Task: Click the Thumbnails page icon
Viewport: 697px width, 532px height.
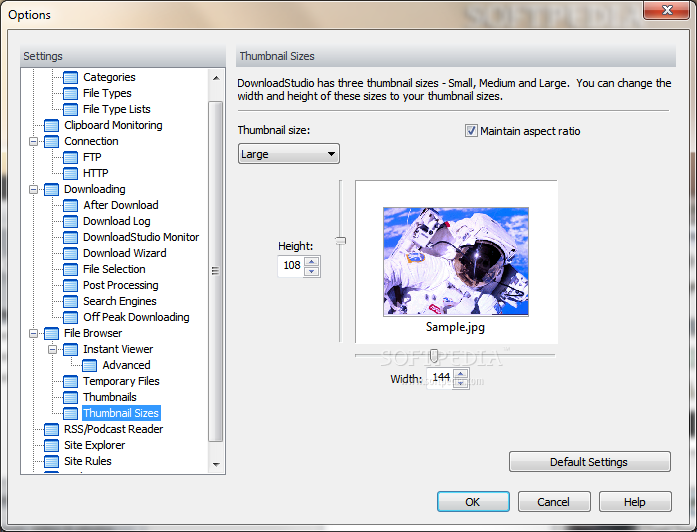Action: pyautogui.click(x=70, y=397)
